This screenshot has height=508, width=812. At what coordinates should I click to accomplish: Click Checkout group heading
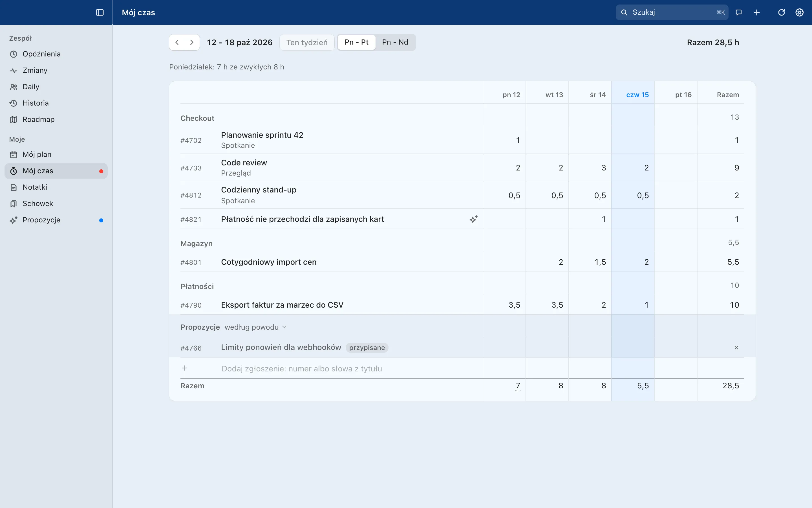click(x=197, y=118)
